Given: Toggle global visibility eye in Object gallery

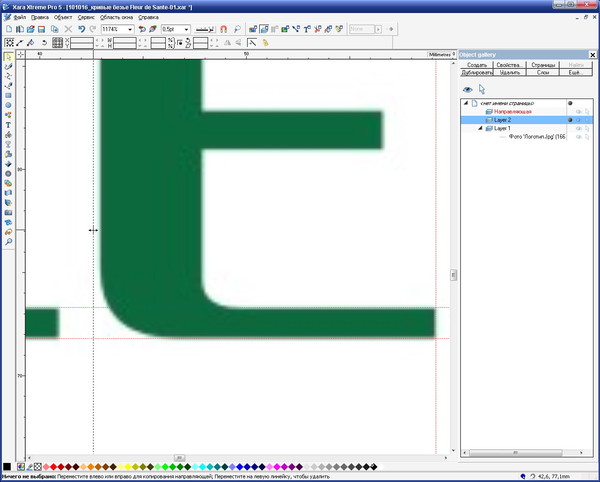Looking at the screenshot, I should [x=467, y=90].
